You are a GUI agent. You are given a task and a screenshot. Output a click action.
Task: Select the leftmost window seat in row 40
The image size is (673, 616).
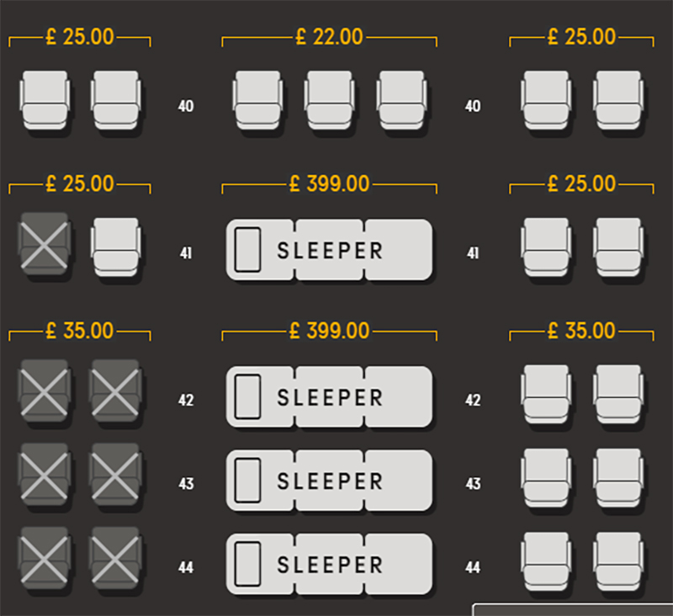(x=45, y=100)
